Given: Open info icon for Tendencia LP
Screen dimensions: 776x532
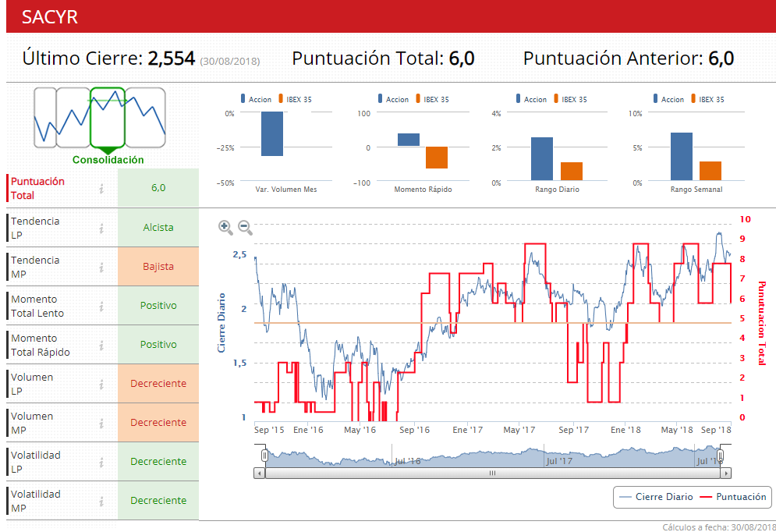Looking at the screenshot, I should [x=101, y=228].
